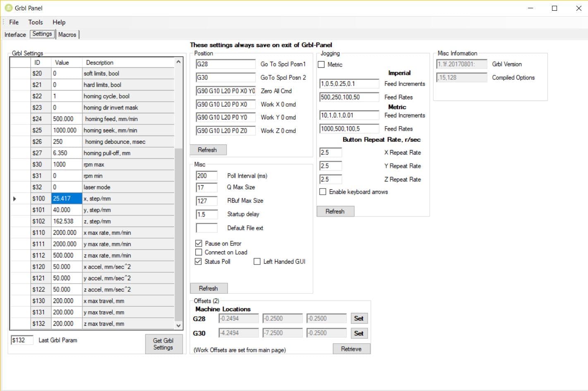This screenshot has height=391, width=588.
Task: Switch to the Macros tab
Action: point(67,35)
